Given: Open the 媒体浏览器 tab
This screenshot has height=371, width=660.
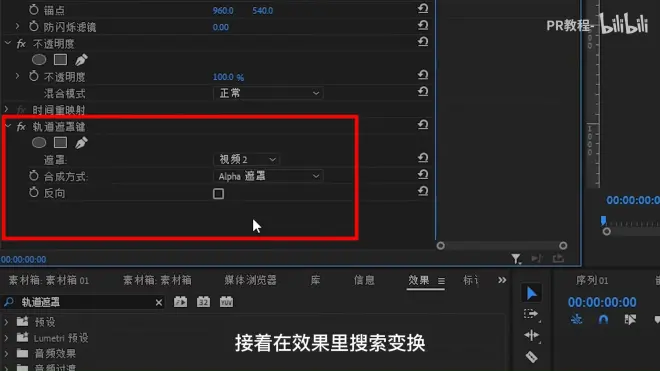Looking at the screenshot, I should click(x=250, y=280).
